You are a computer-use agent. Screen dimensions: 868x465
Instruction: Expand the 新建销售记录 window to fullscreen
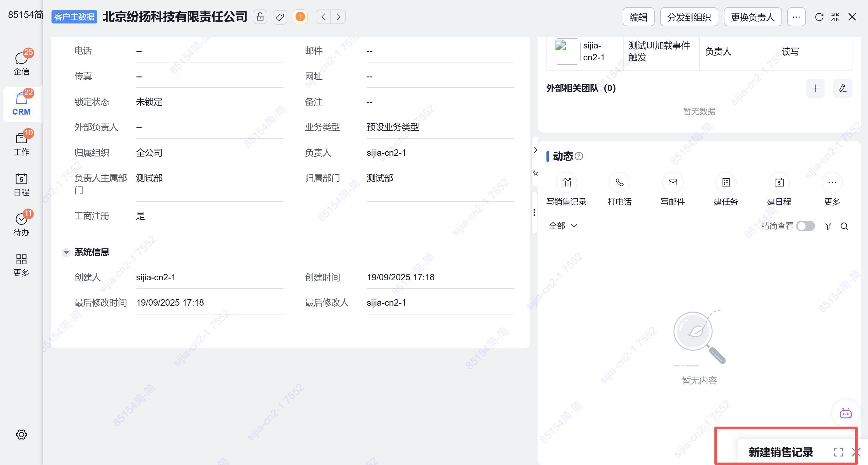tap(838, 452)
